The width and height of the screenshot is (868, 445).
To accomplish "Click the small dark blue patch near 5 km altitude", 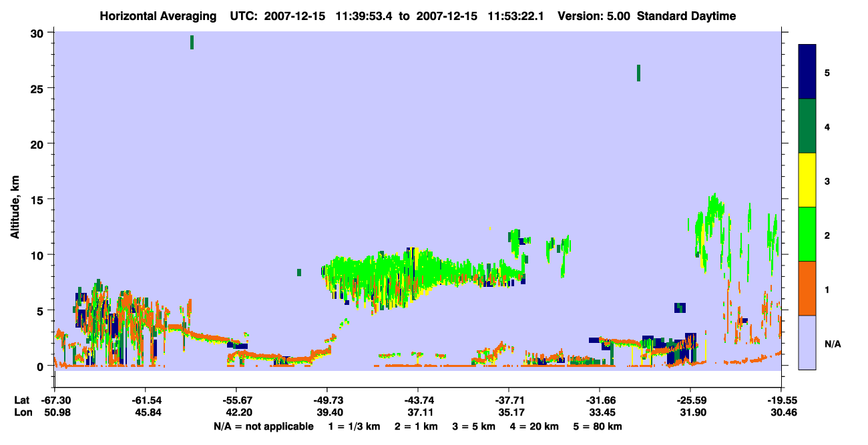I will tap(680, 308).
